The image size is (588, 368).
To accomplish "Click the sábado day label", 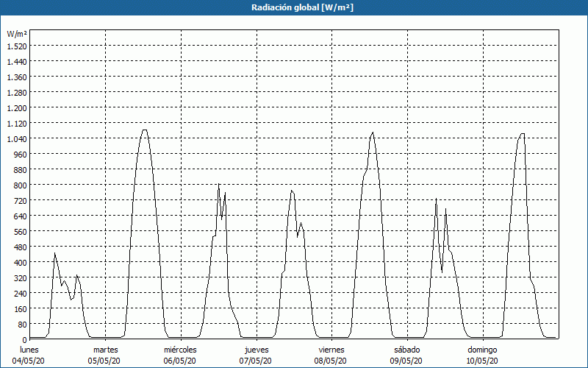I will pyautogui.click(x=407, y=350).
